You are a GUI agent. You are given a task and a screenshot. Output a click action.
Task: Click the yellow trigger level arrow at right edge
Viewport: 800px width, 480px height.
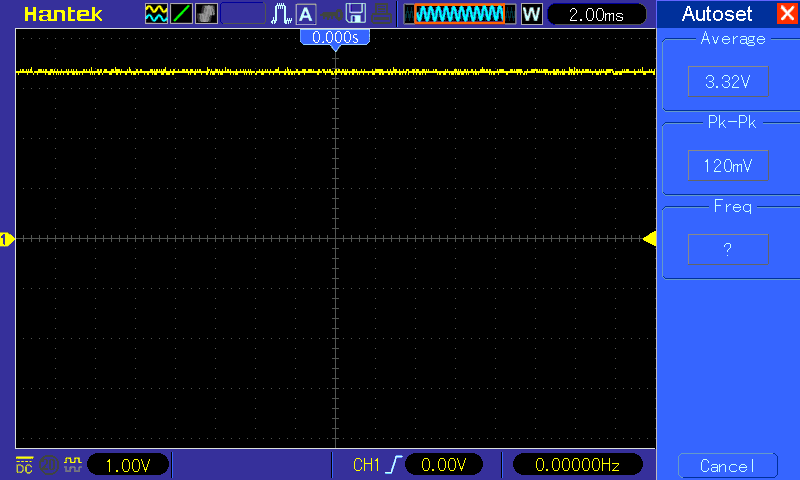coord(649,239)
